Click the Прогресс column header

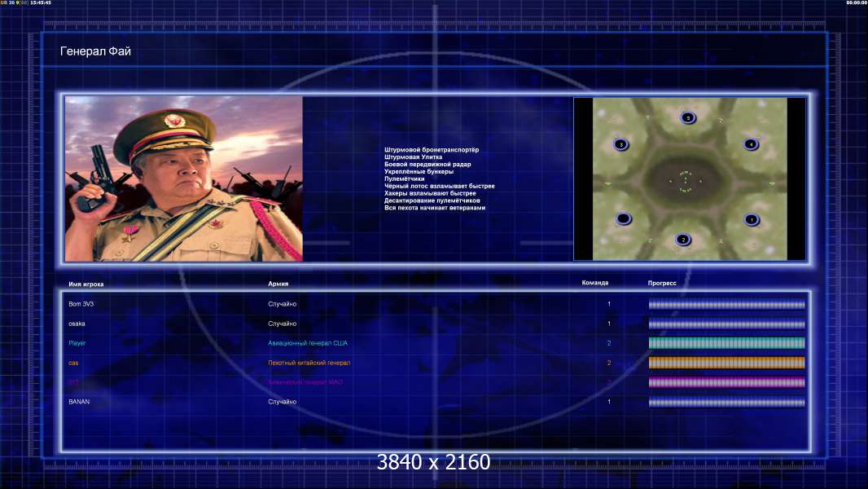(x=662, y=283)
